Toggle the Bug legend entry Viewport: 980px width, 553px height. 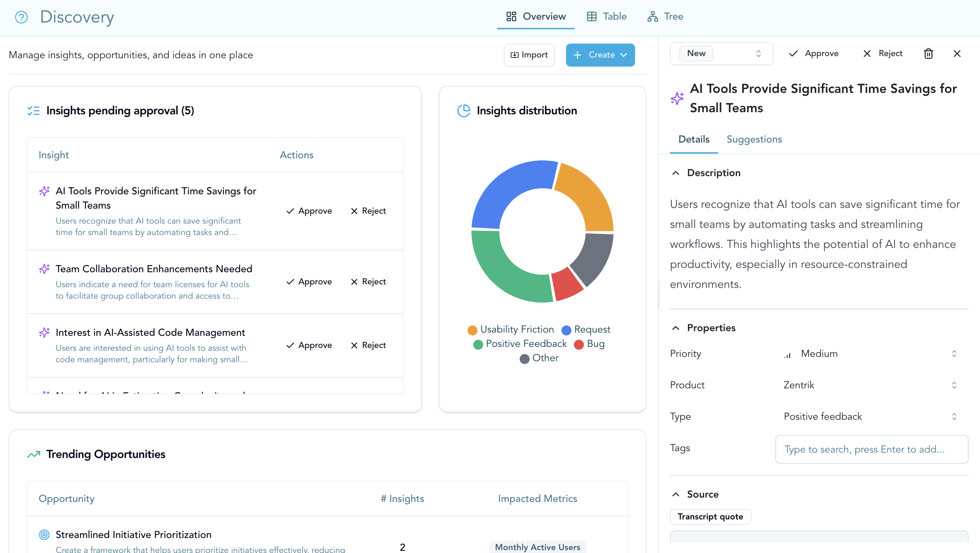click(x=589, y=344)
